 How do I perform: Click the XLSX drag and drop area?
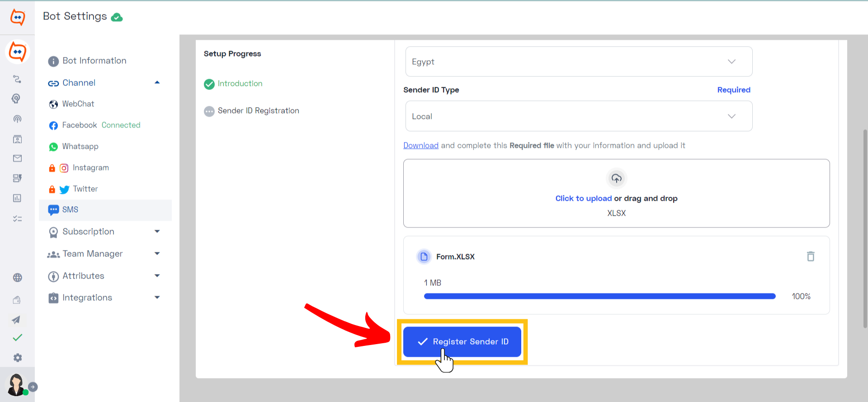point(616,193)
